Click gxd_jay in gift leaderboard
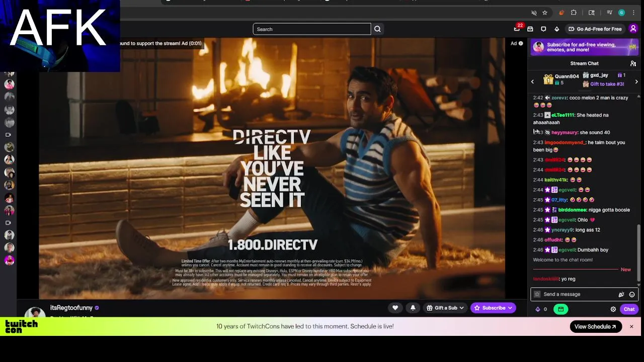Viewport: 644px width, 362px height. click(599, 75)
